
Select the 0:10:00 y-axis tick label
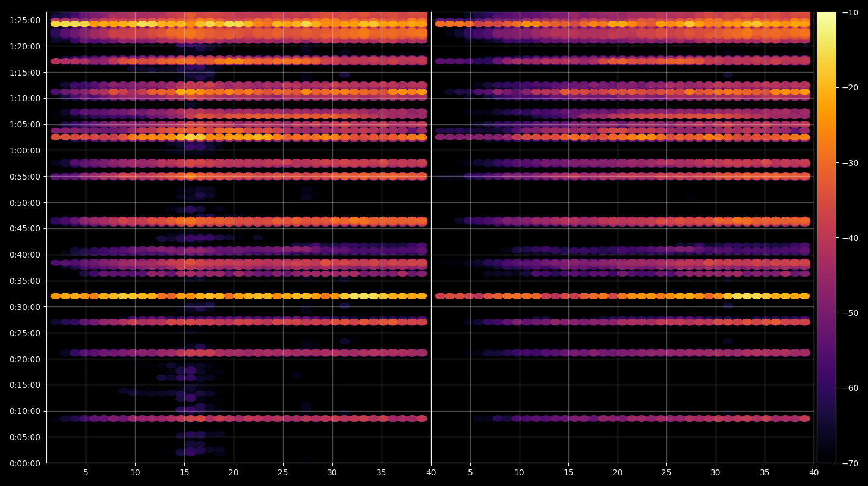[25, 411]
